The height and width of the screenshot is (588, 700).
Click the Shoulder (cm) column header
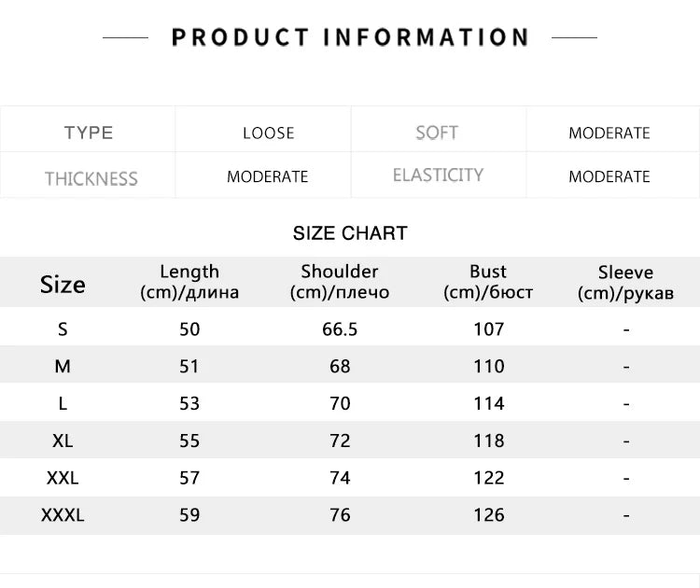[340, 282]
